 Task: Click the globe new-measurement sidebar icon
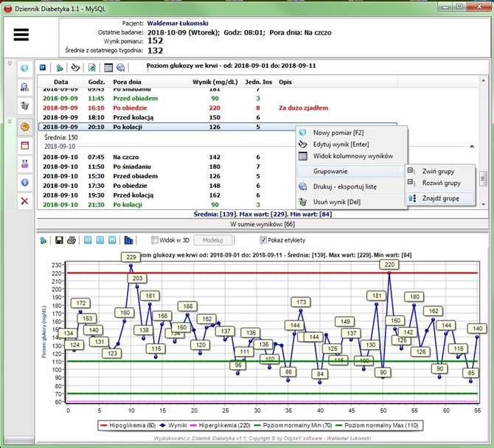click(x=25, y=69)
